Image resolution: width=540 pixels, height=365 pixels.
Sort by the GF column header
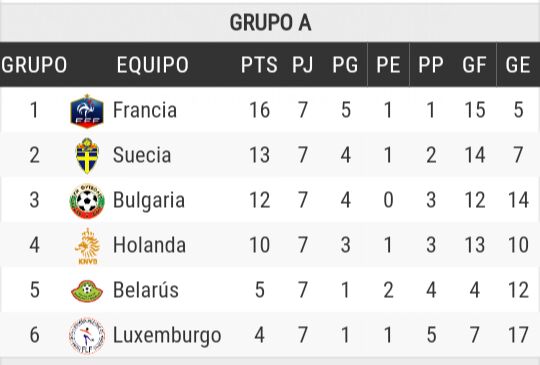coord(474,64)
